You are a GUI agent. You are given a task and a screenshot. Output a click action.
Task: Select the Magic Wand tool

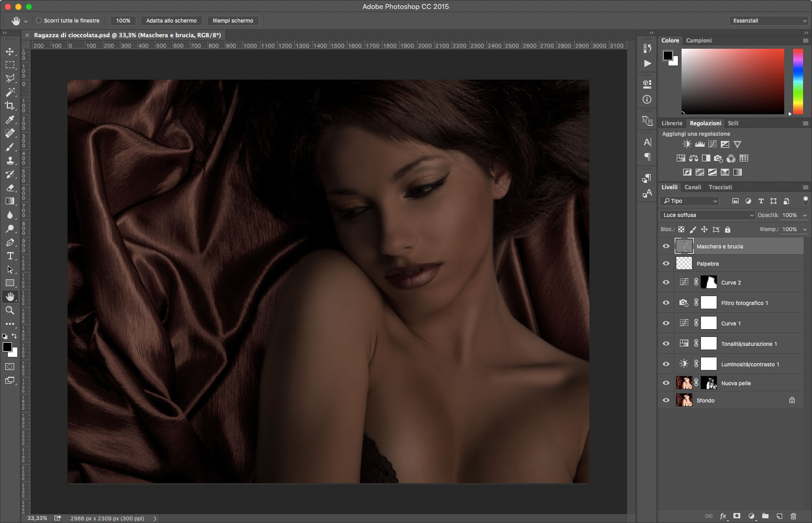(10, 92)
